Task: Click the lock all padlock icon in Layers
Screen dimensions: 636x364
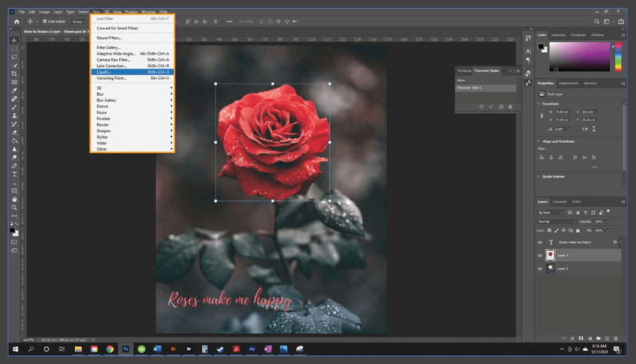Action: coord(577,230)
